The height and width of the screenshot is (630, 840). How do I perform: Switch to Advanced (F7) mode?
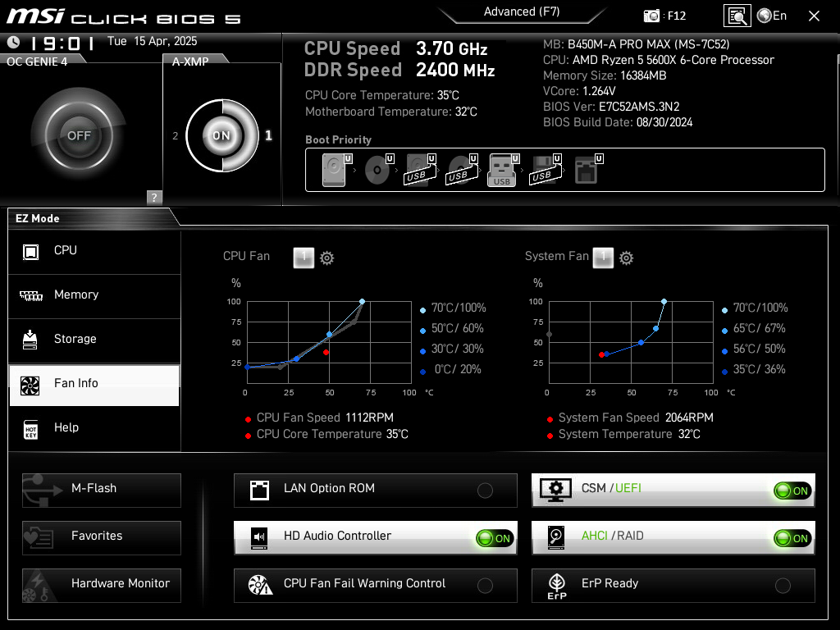click(522, 11)
